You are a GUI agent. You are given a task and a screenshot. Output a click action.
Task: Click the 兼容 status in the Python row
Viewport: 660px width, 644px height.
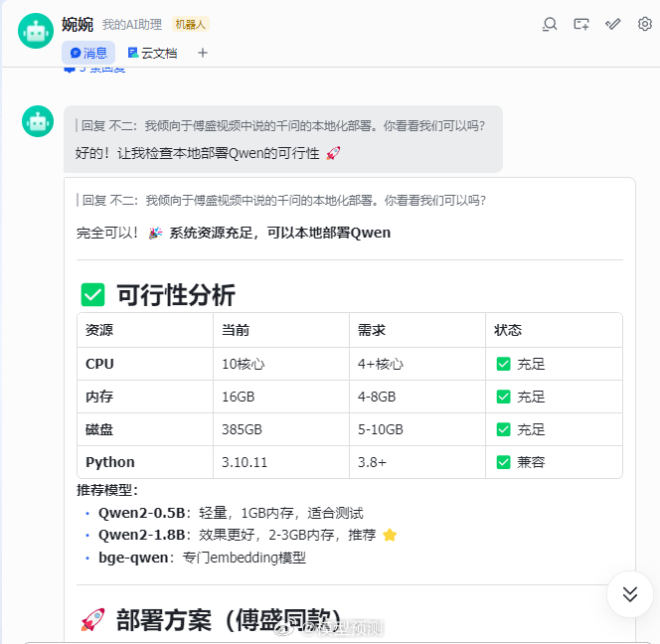[x=521, y=462]
